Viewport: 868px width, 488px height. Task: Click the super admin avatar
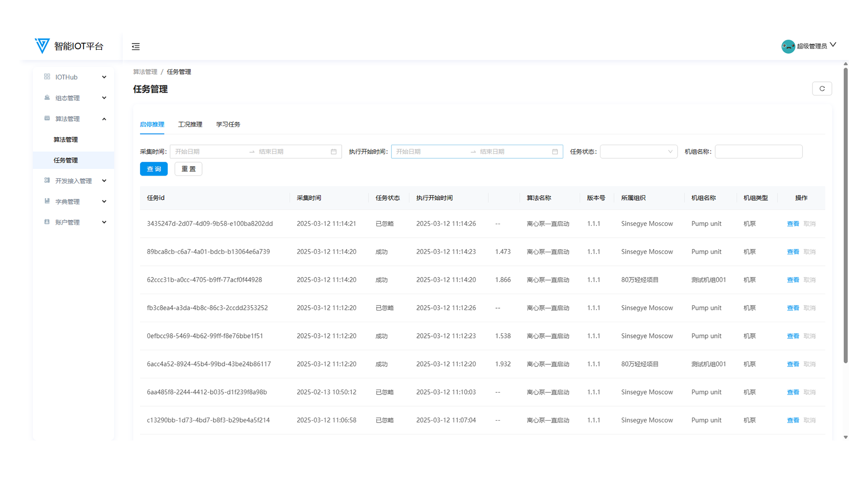point(788,46)
